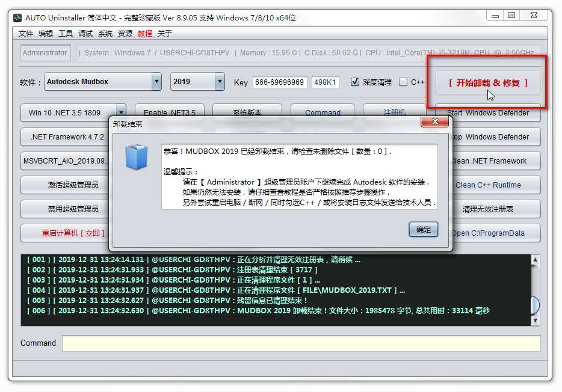This screenshot has width=562, height=392.
Task: Select log line [ 004 ] FILE\MUDBOX_2019.TXT
Action: click(x=216, y=290)
